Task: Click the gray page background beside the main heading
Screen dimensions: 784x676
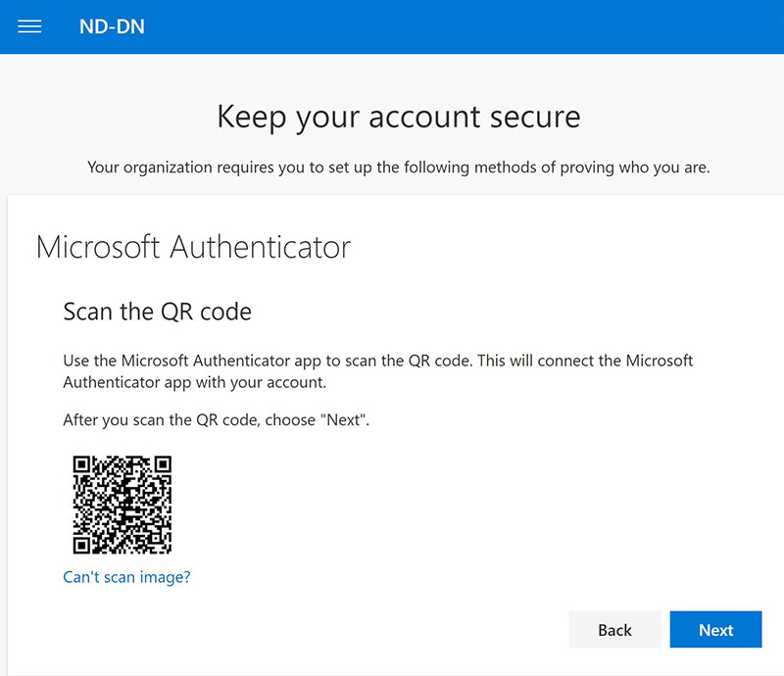Action: (686, 117)
